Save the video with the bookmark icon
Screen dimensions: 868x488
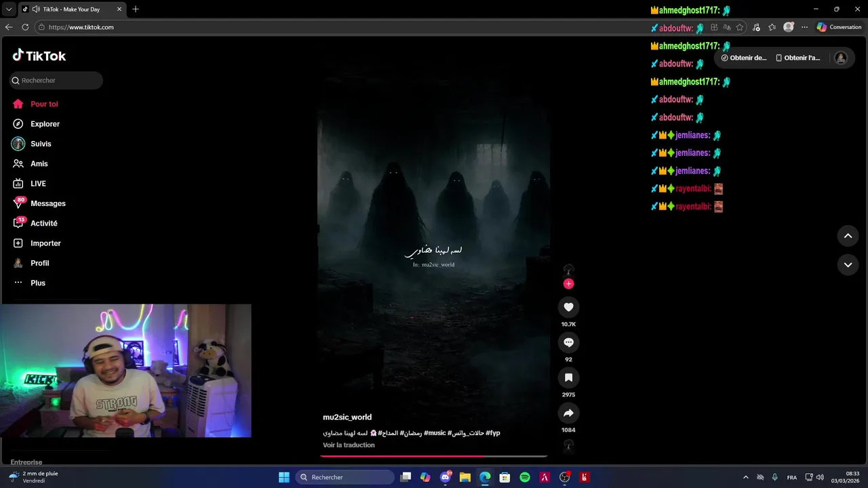568,378
